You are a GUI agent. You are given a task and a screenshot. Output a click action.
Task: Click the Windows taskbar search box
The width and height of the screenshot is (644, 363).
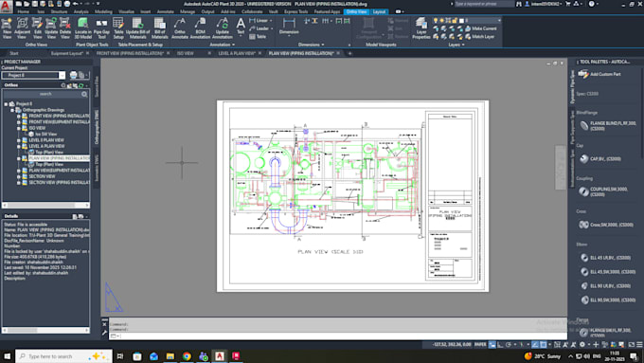pyautogui.click(x=63, y=356)
